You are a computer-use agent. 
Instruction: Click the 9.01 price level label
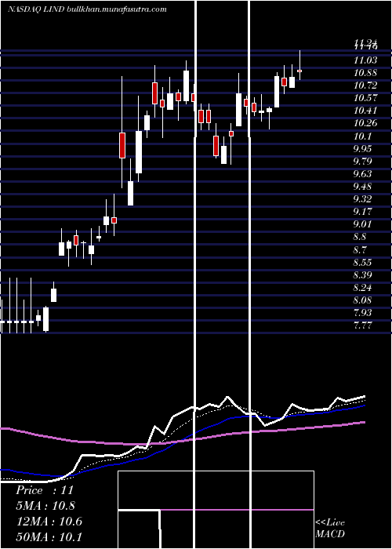point(362,224)
